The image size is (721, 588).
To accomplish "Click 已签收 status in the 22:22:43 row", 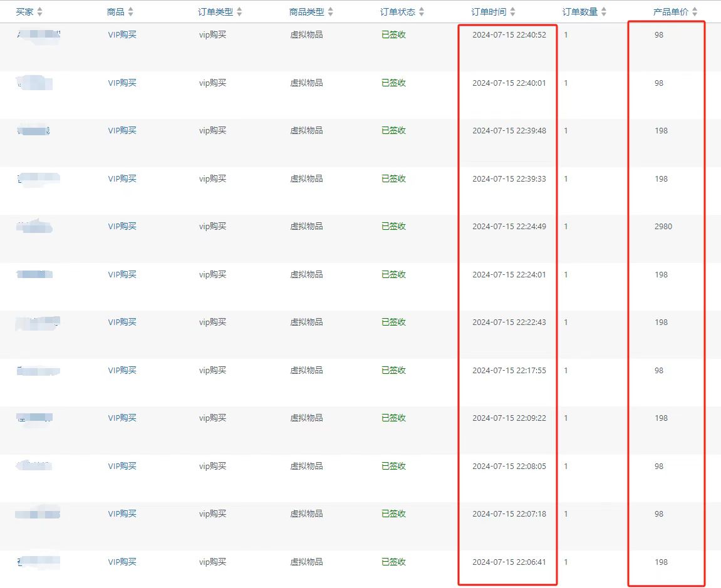I will click(x=393, y=322).
